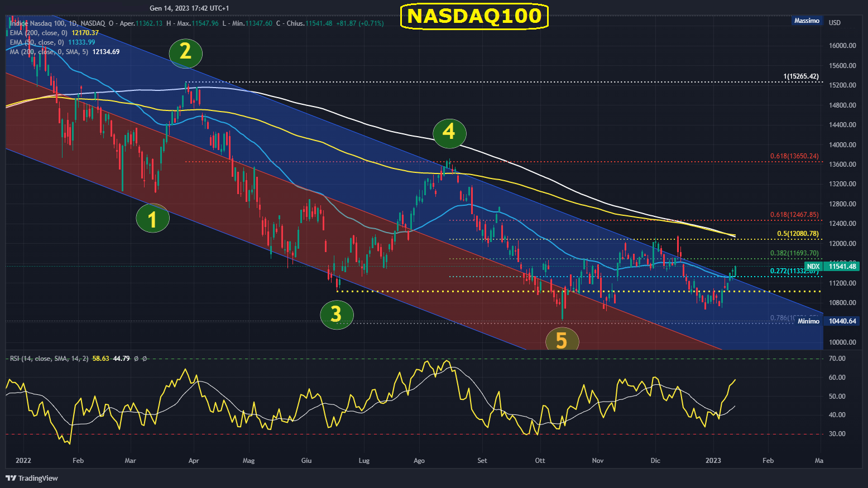The image size is (868, 488).
Task: Click the RSI value 58.63
Action: [101, 359]
